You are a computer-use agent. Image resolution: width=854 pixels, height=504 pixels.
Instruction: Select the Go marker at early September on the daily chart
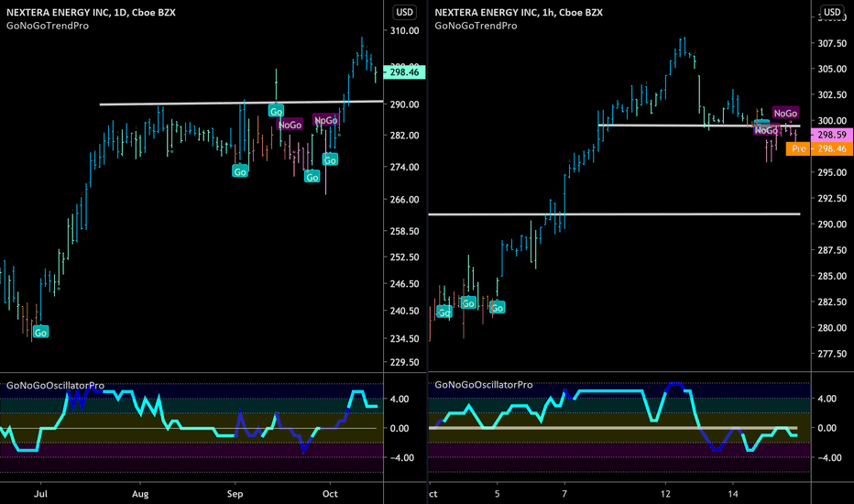[x=240, y=171]
